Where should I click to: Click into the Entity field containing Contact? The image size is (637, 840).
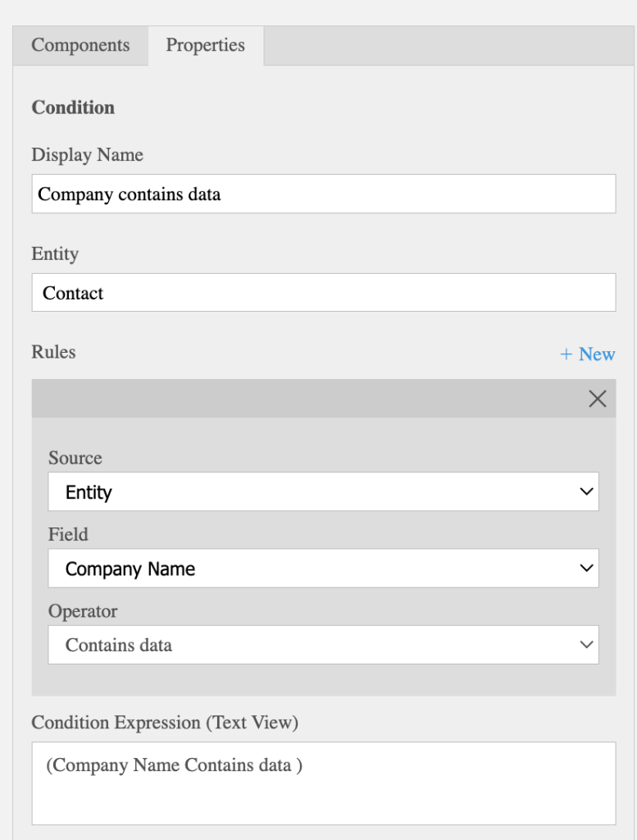pos(323,293)
